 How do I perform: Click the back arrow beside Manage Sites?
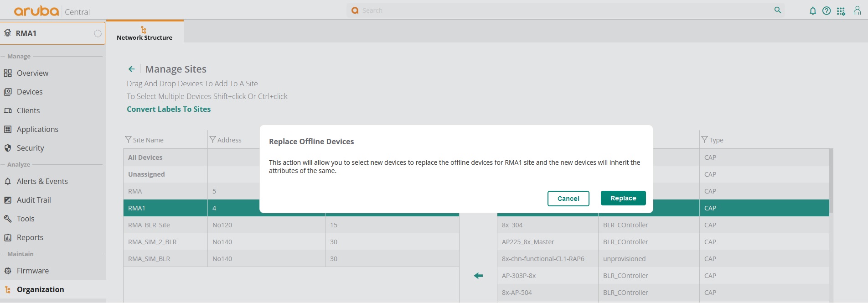click(132, 69)
